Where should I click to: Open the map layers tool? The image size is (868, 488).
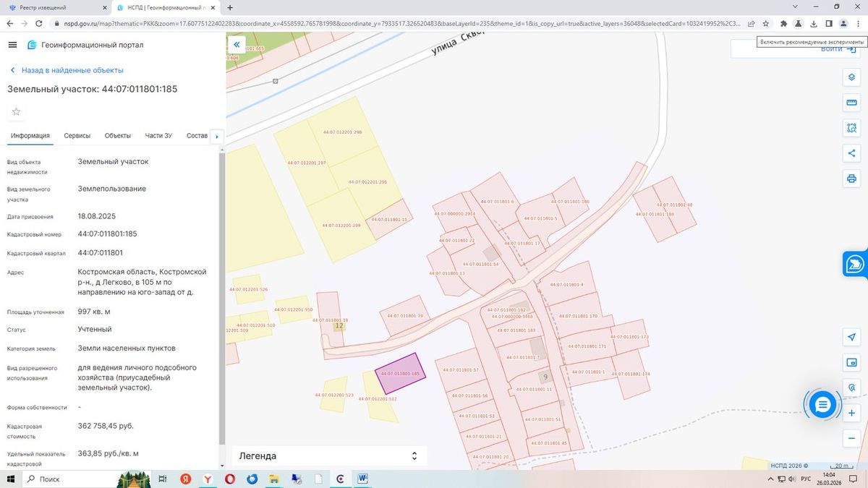(851, 78)
